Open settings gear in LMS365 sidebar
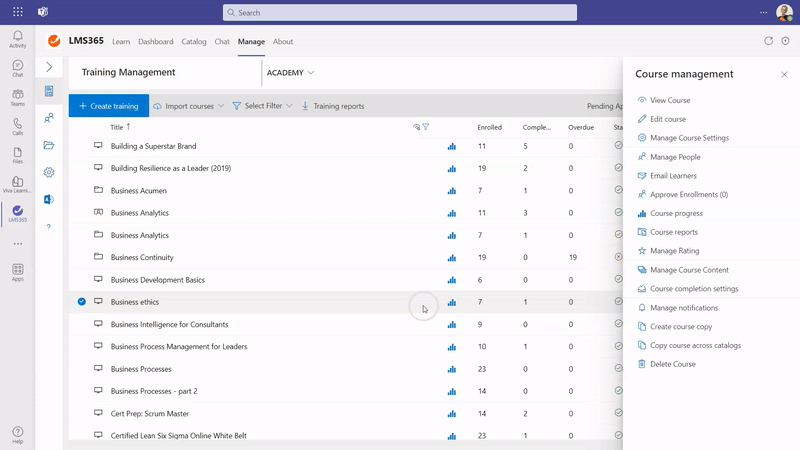Screen dimensions: 800x450 point(49,172)
